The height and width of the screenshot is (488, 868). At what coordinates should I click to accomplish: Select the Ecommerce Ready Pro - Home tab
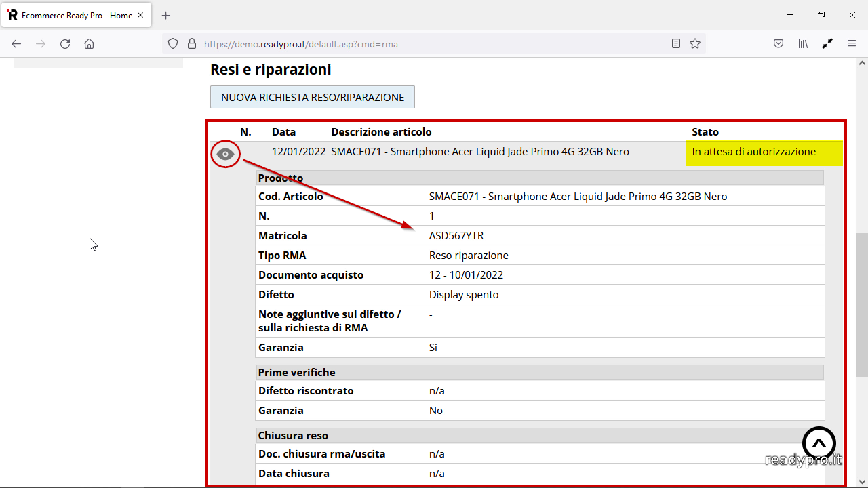pyautogui.click(x=76, y=15)
